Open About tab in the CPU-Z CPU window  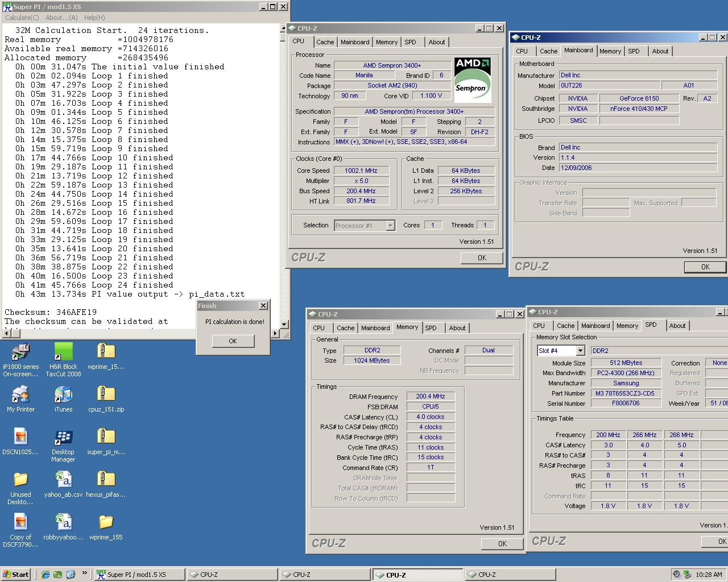pyautogui.click(x=437, y=42)
